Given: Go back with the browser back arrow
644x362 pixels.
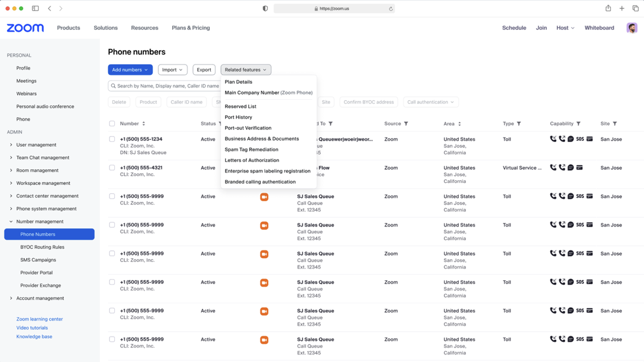Looking at the screenshot, I should tap(50, 8).
